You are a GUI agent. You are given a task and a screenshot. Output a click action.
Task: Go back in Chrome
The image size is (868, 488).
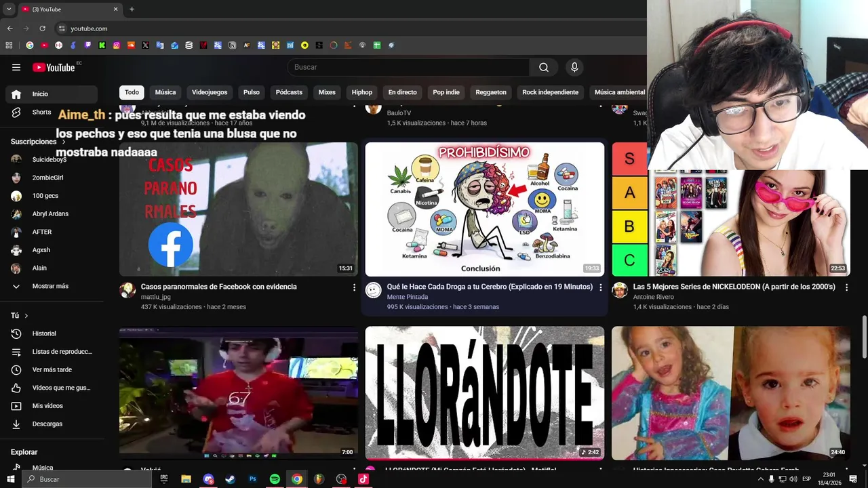(x=9, y=28)
